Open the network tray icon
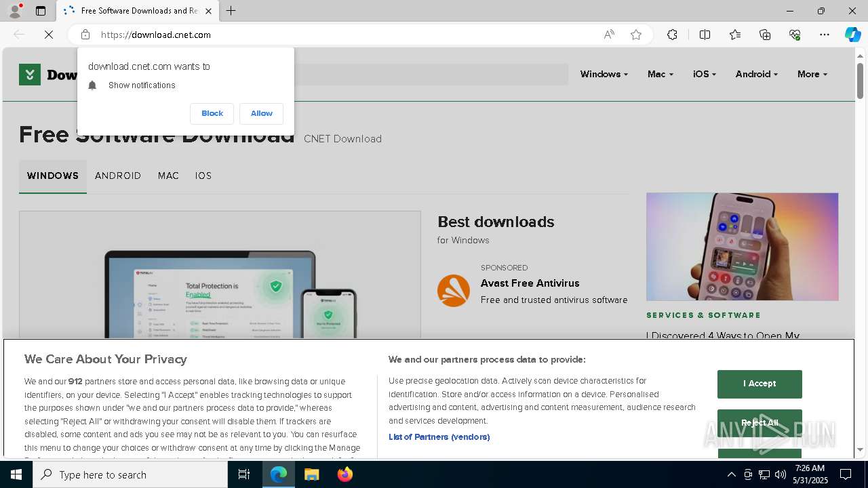868x488 pixels. pyautogui.click(x=764, y=474)
